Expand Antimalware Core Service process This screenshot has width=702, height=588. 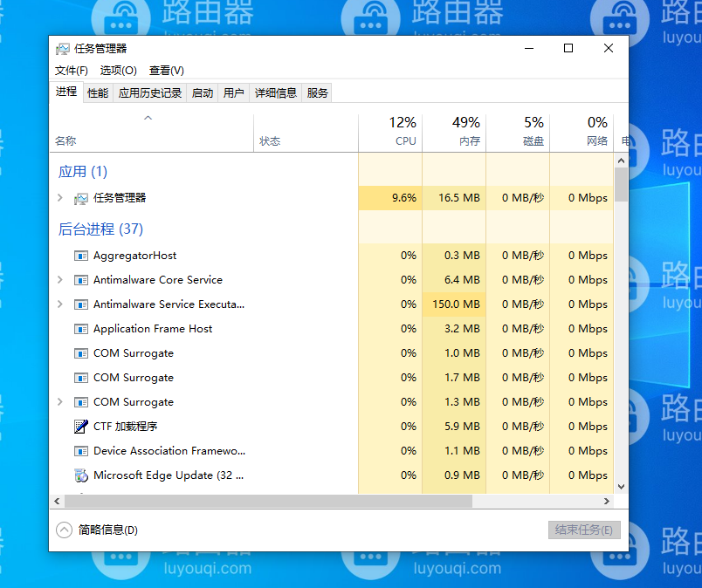(x=60, y=280)
